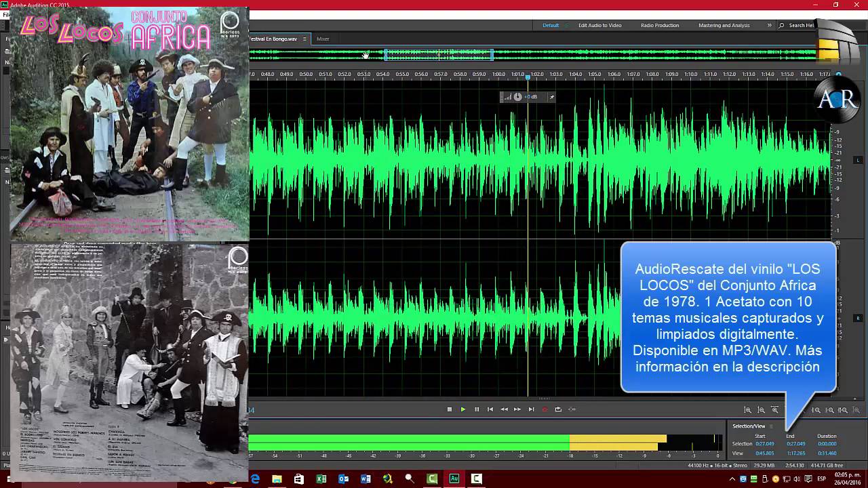Viewport: 868px width, 488px height.
Task: Click View End value 1:17.265
Action: (x=796, y=453)
